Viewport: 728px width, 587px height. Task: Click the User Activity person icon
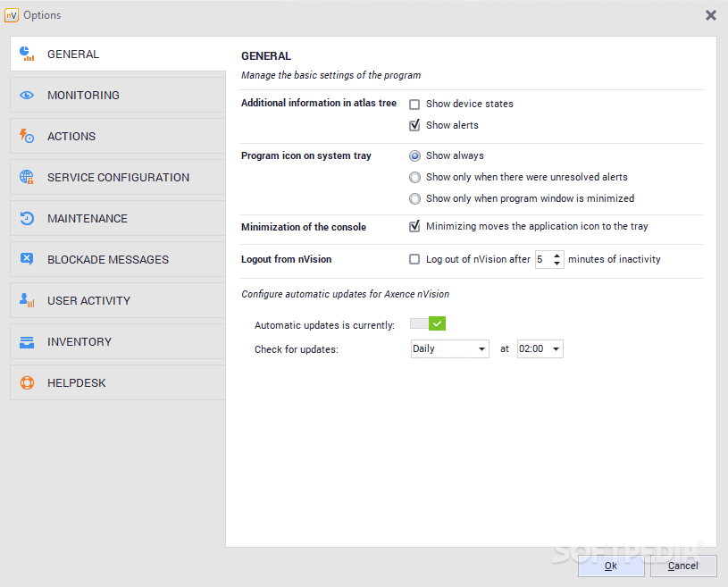(27, 300)
